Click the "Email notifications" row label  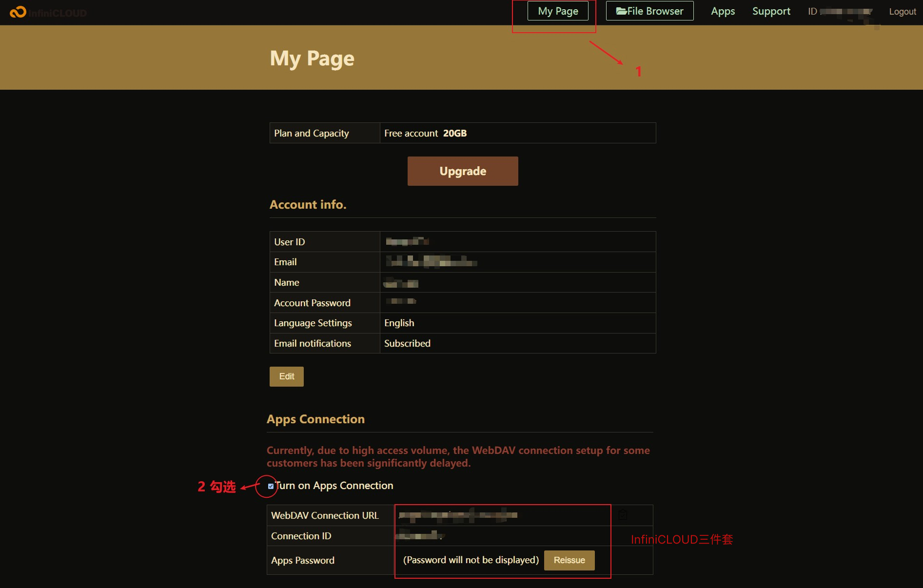coord(313,343)
